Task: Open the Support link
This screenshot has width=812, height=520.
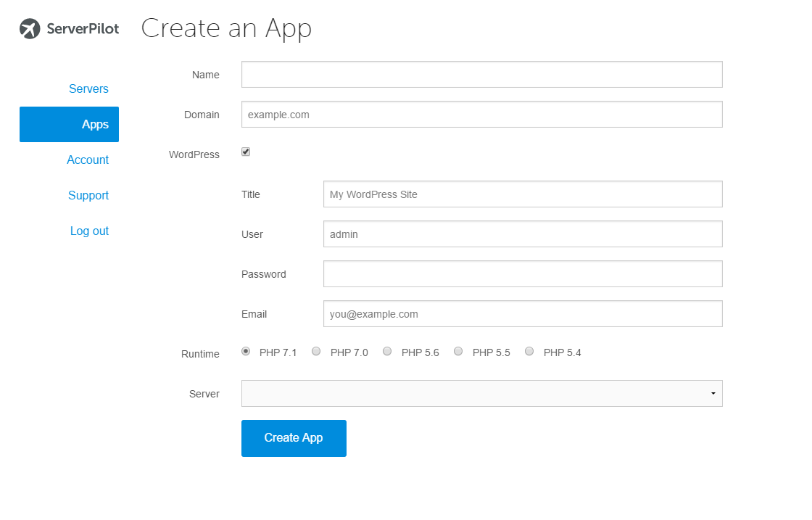Action: [88, 195]
